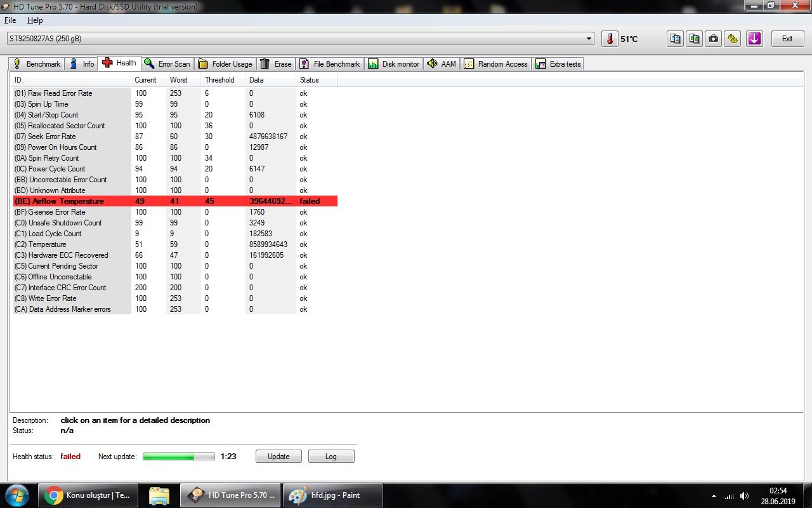Select the Offline Uncorrectable row

175,277
